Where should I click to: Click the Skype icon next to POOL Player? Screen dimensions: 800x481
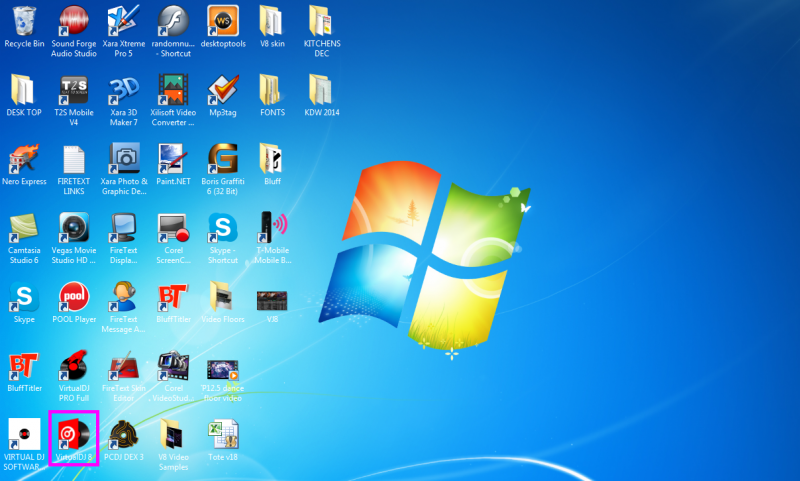[24, 297]
